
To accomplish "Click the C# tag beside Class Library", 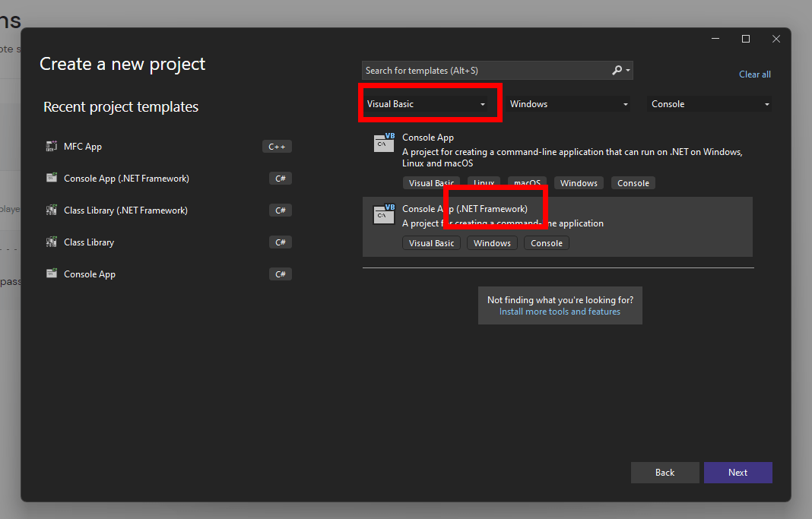I will [x=280, y=242].
